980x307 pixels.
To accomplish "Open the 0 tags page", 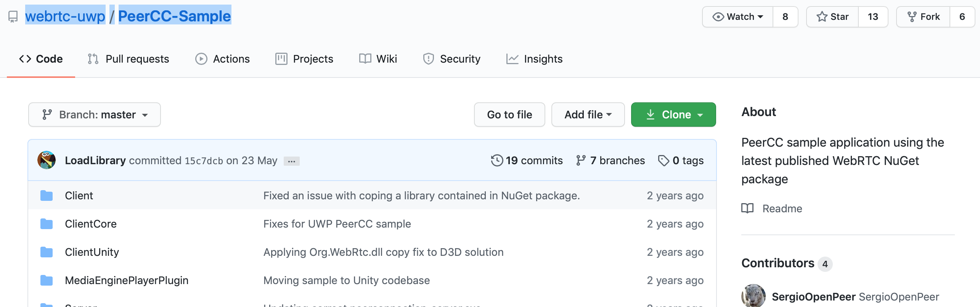I will pyautogui.click(x=681, y=160).
